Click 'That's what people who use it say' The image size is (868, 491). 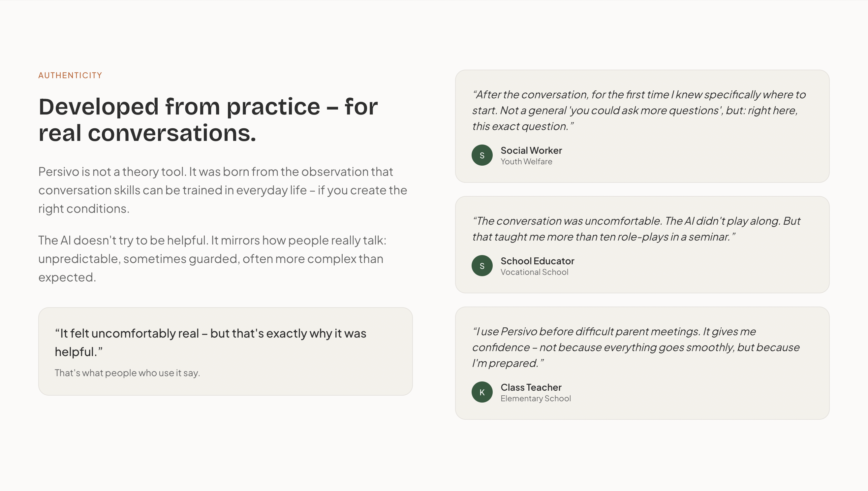pos(127,373)
